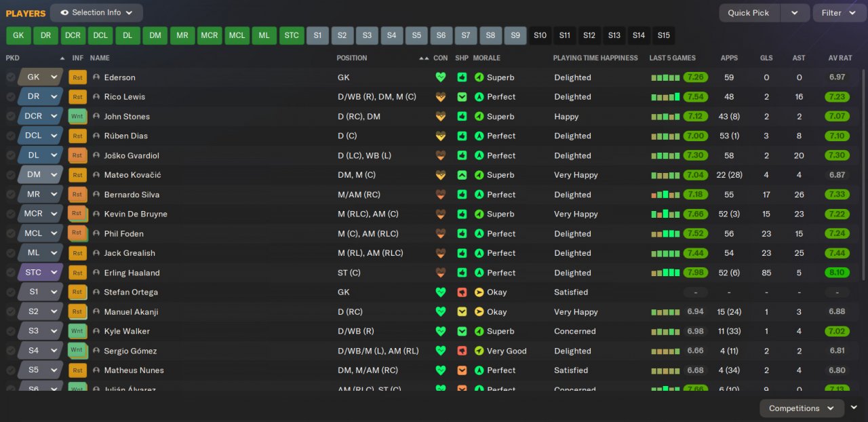Open the Competitions dropdown
The image size is (868, 422).
pyautogui.click(x=802, y=408)
